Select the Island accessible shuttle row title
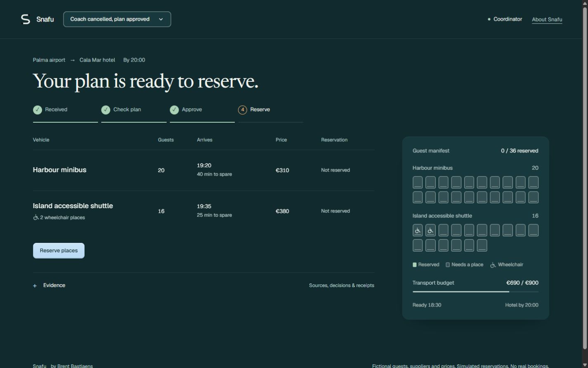588x368 pixels. click(x=73, y=206)
